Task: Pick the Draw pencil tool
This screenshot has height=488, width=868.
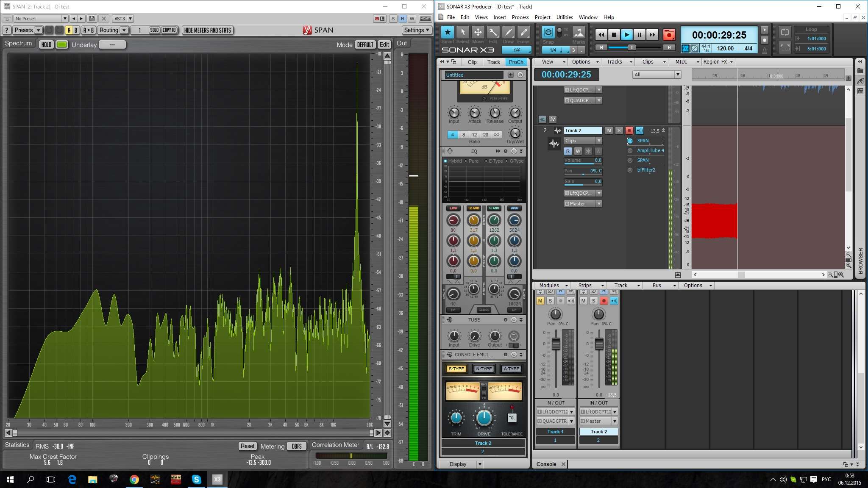Action: pyautogui.click(x=508, y=32)
